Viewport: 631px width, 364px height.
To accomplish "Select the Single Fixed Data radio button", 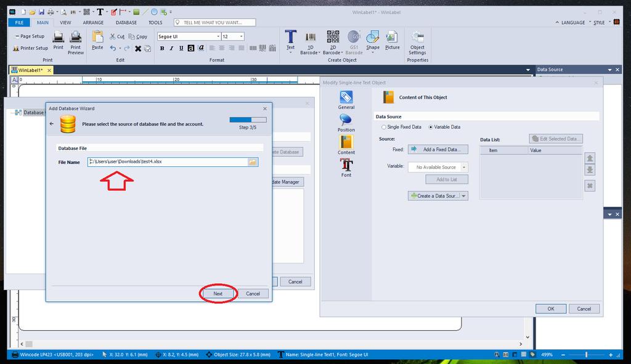I will point(384,127).
